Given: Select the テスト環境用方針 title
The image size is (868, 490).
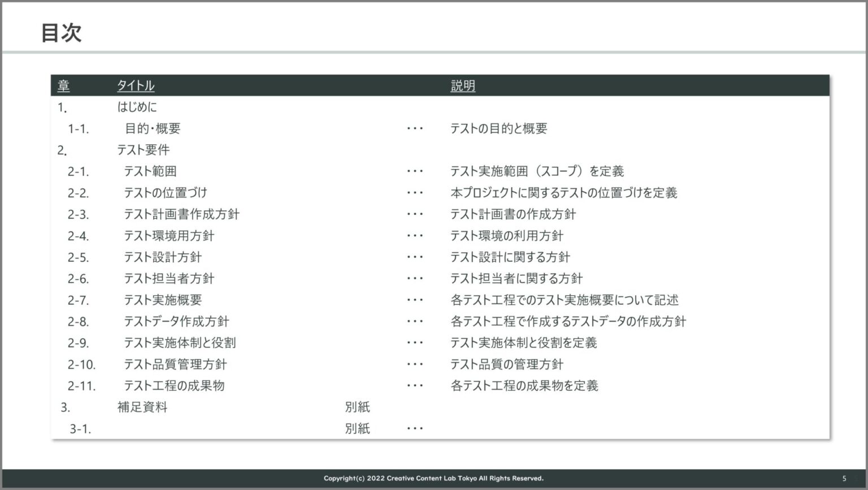Looking at the screenshot, I should point(169,236).
